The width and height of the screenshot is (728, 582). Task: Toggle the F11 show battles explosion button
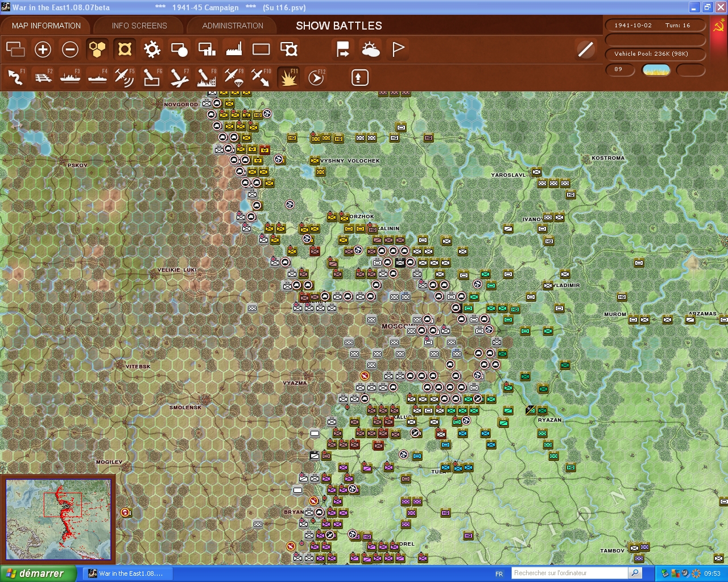[288, 77]
